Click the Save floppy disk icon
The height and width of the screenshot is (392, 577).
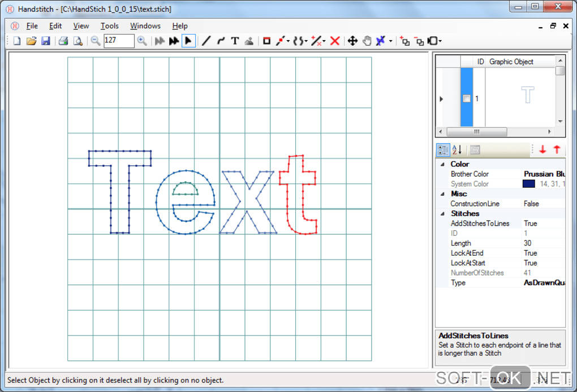(x=46, y=41)
